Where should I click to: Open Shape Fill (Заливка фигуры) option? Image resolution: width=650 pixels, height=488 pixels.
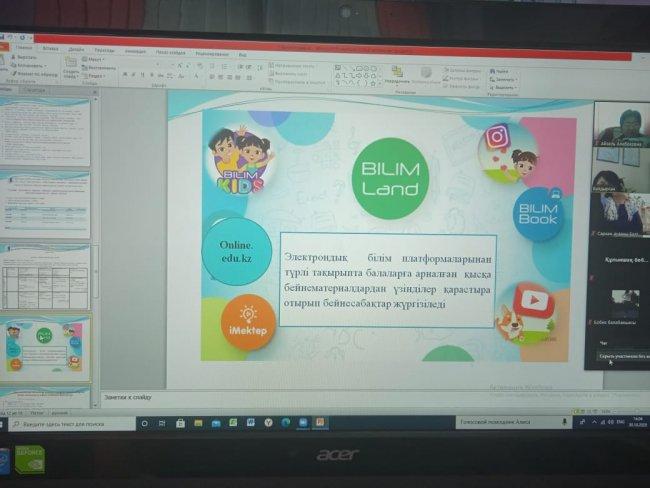click(461, 70)
